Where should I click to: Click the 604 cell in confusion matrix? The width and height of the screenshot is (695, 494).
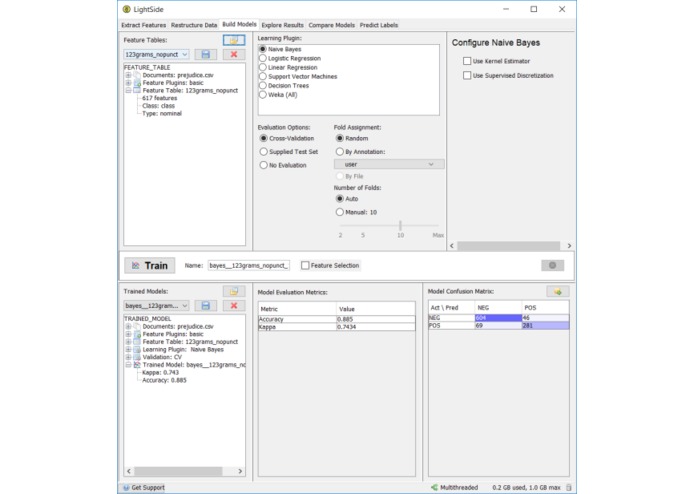[498, 317]
